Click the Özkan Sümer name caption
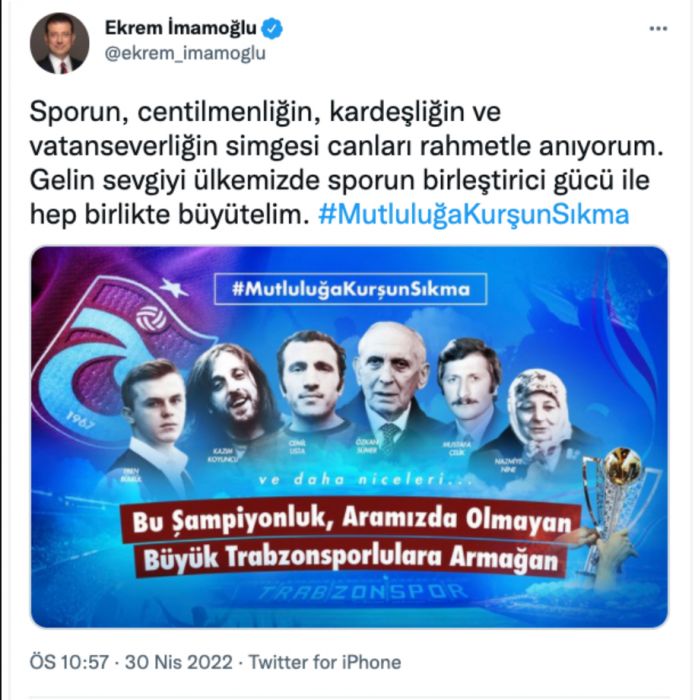 click(367, 446)
